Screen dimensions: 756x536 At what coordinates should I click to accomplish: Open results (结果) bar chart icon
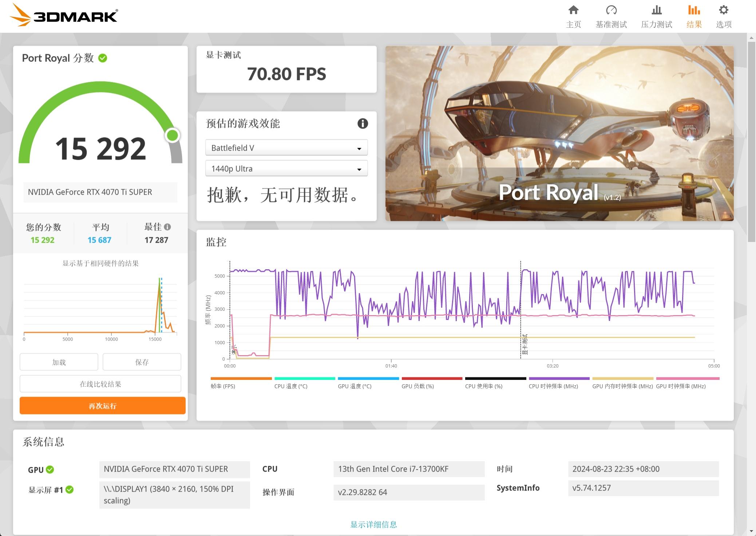(x=694, y=10)
